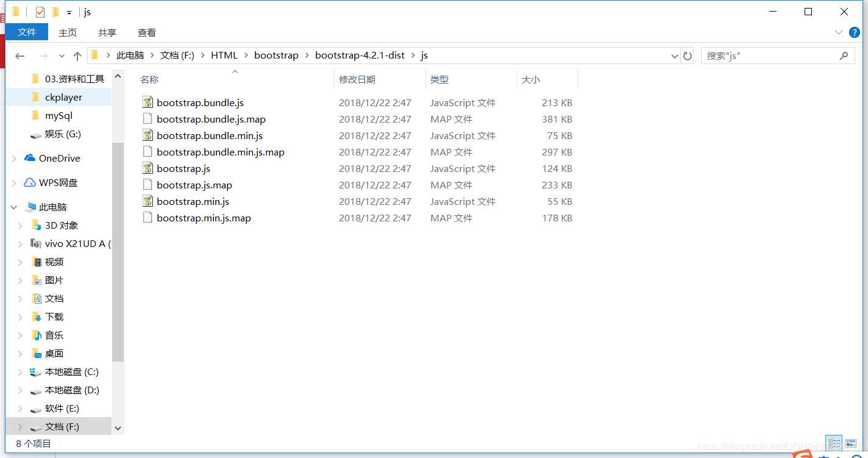This screenshot has height=458, width=868.
Task: Click the vivo X21UD A device icon
Action: tap(36, 243)
